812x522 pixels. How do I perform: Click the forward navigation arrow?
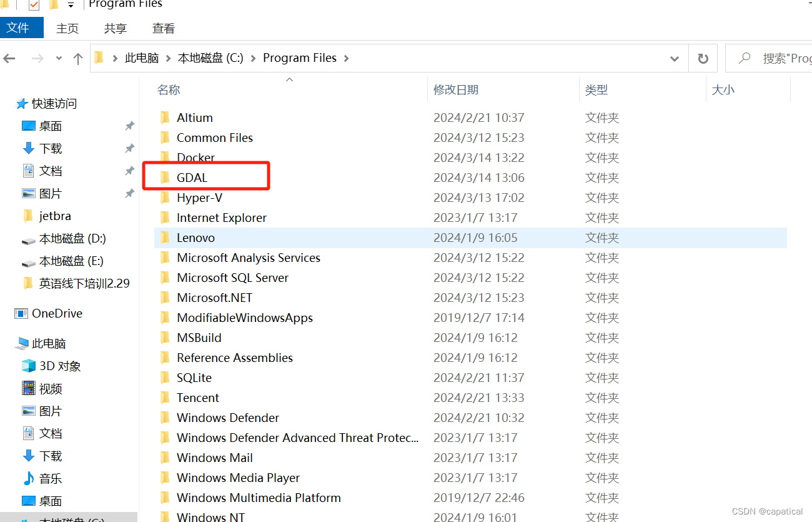37,58
